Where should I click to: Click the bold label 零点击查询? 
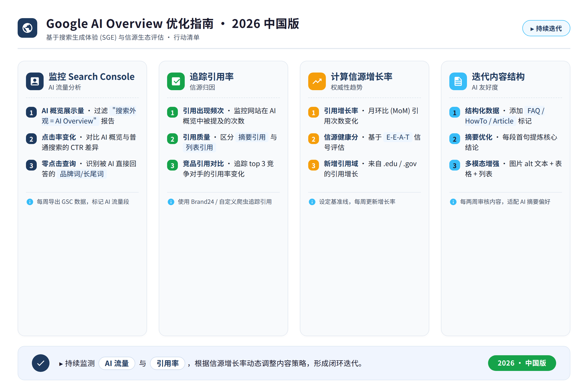tap(59, 164)
